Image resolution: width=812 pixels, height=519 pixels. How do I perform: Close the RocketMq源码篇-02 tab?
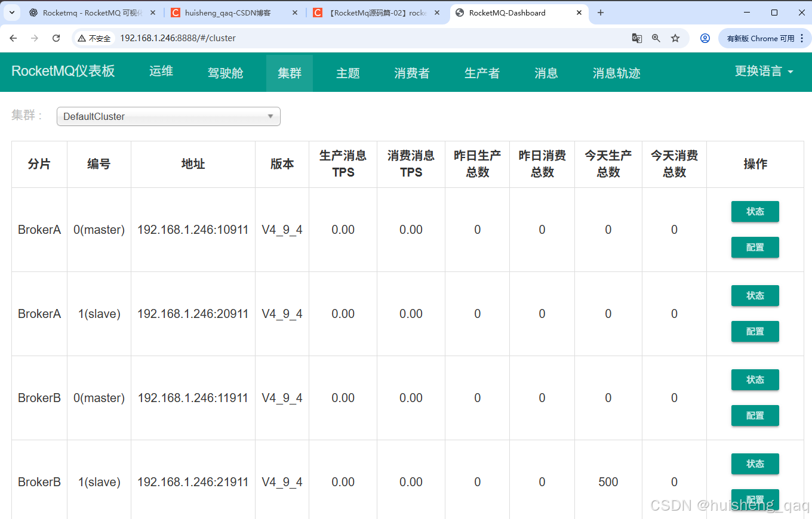pyautogui.click(x=437, y=13)
